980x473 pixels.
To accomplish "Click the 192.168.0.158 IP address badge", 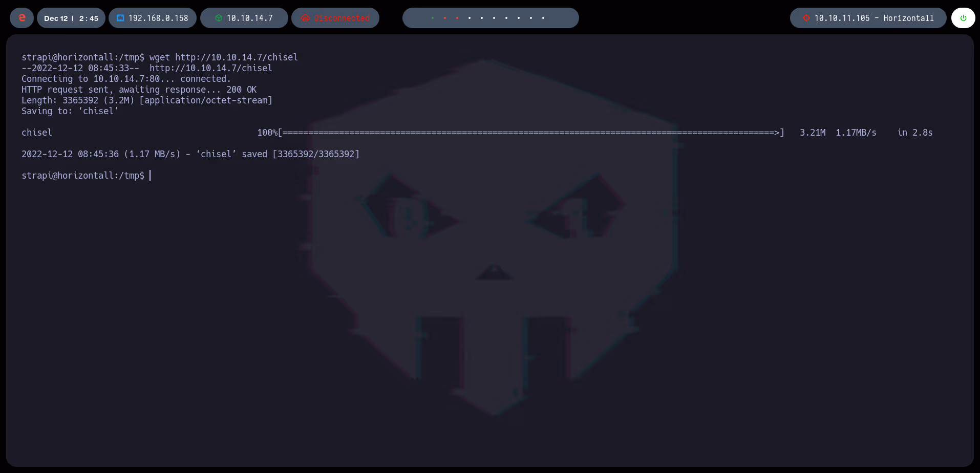I will (152, 18).
